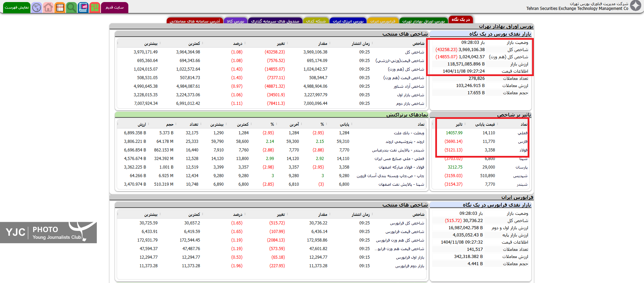The height and width of the screenshot is (283, 644).
Task: Click value '6,899.358 B' in وبملت row
Action: pos(135,133)
